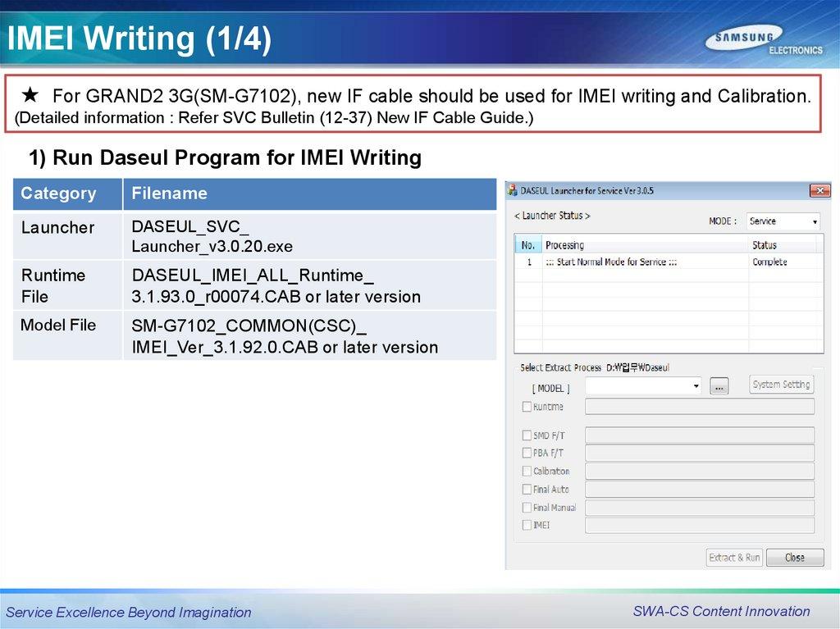Click the DASEUL Launcher title bar icon
Image resolution: width=840 pixels, height=629 pixels.
(513, 190)
